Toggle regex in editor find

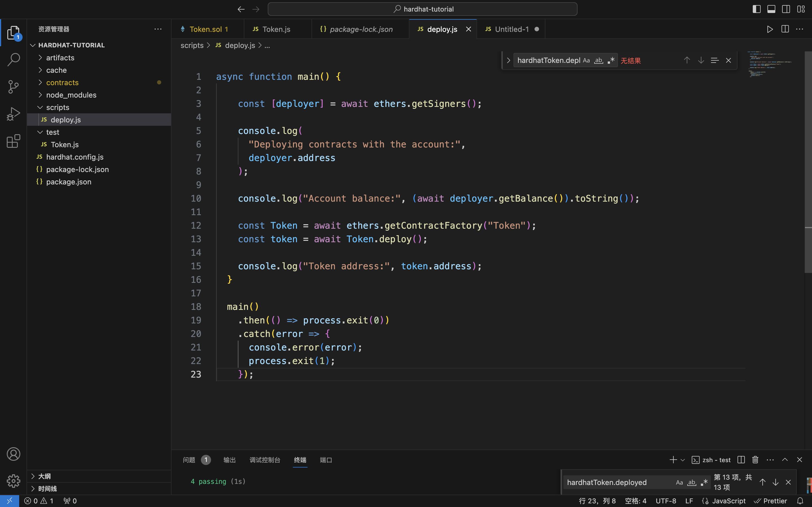(x=611, y=60)
